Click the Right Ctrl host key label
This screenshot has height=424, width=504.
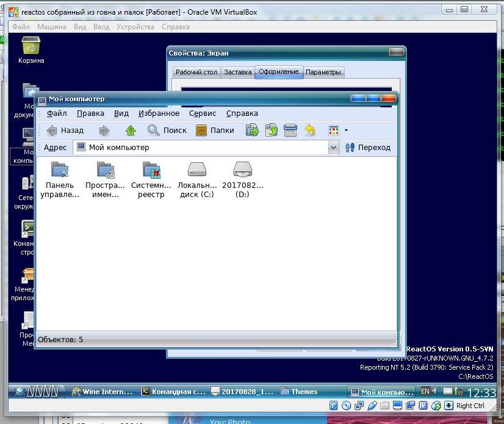coord(470,406)
